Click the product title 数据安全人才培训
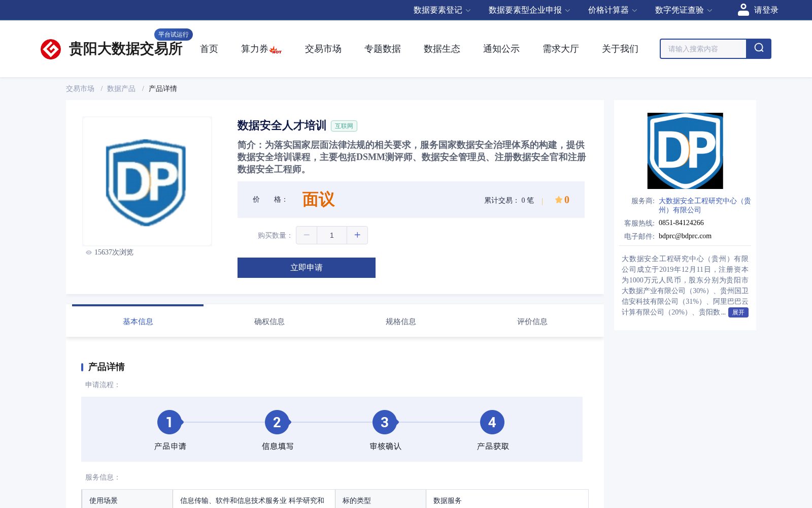Viewport: 812px width, 508px height. (282, 125)
